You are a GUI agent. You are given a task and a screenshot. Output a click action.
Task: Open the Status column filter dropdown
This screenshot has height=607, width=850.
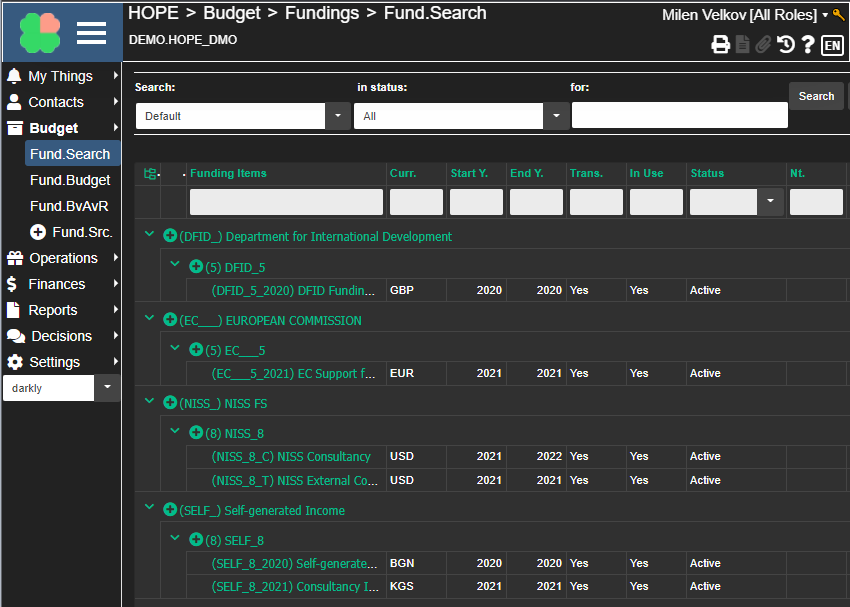click(769, 201)
